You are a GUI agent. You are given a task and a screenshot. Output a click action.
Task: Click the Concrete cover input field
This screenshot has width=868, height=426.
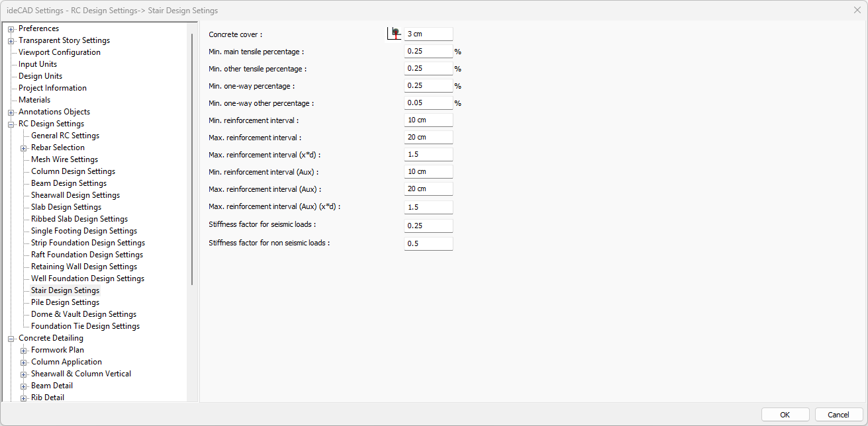(428, 34)
